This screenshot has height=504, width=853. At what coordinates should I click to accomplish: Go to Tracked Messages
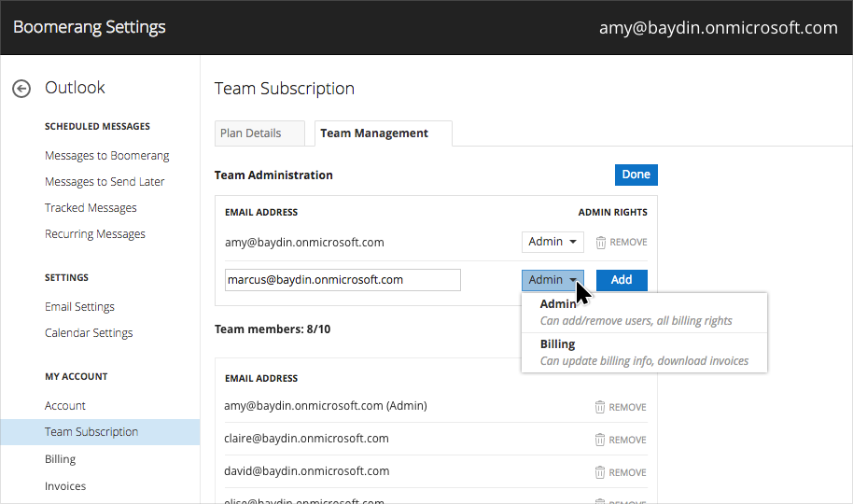(x=91, y=208)
